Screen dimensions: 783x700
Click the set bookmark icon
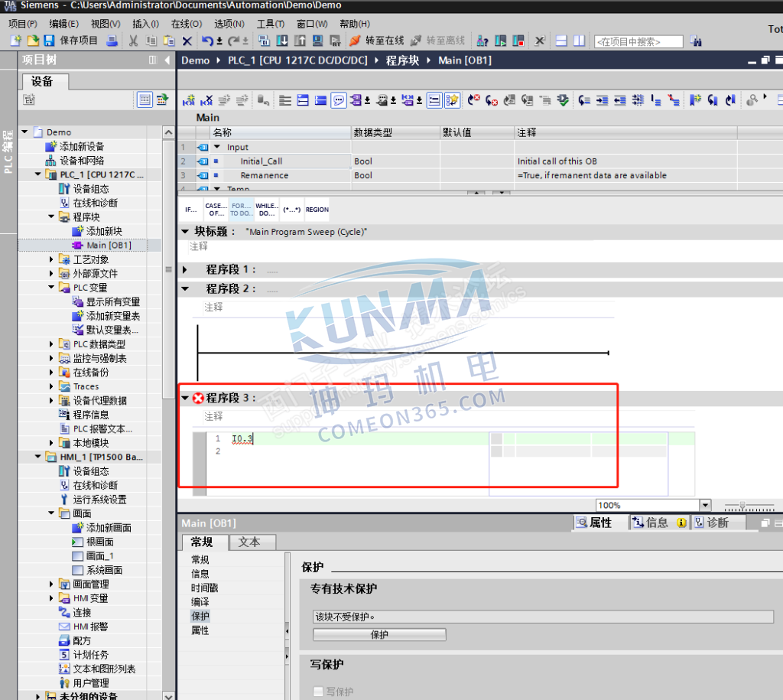695,100
